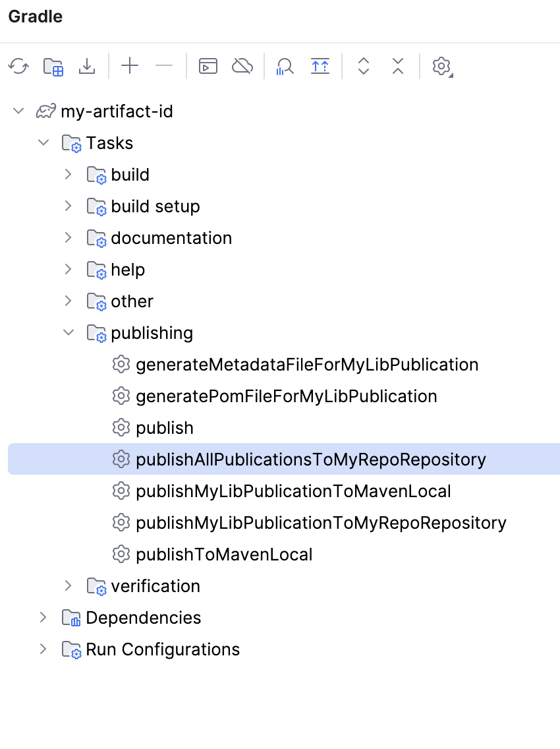Click the verification label
Image resolution: width=560 pixels, height=749 pixels.
155,585
